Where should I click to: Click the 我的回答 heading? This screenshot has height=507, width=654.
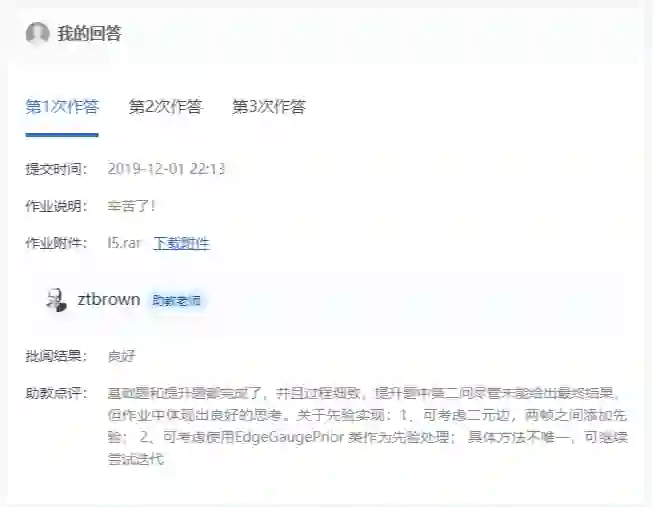tap(89, 33)
